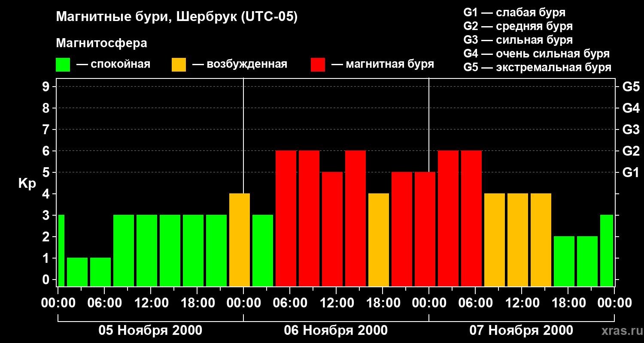This screenshot has width=644, height=343.
Task: Click the 12:00 tick label under 06 Ноября
Action: 336,303
